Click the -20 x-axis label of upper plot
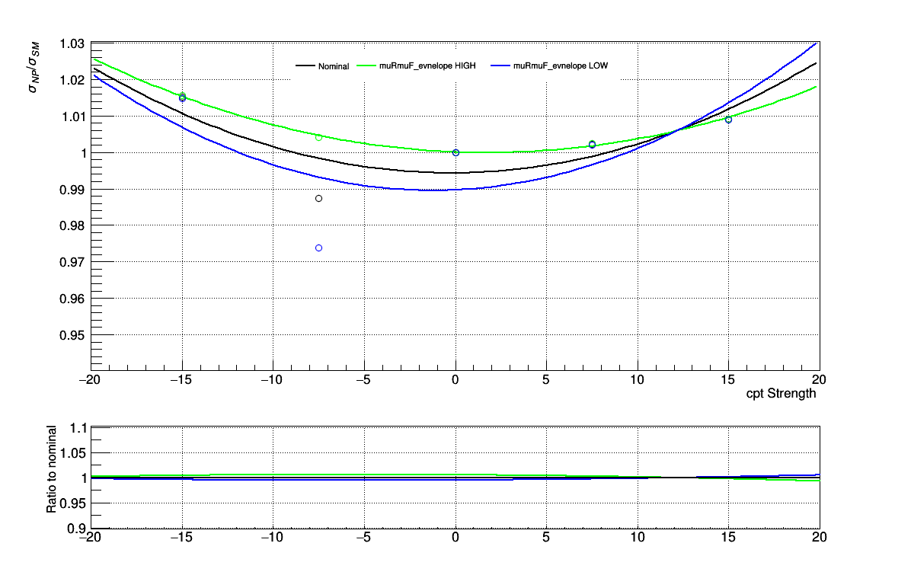The image size is (911, 588). coord(89,379)
